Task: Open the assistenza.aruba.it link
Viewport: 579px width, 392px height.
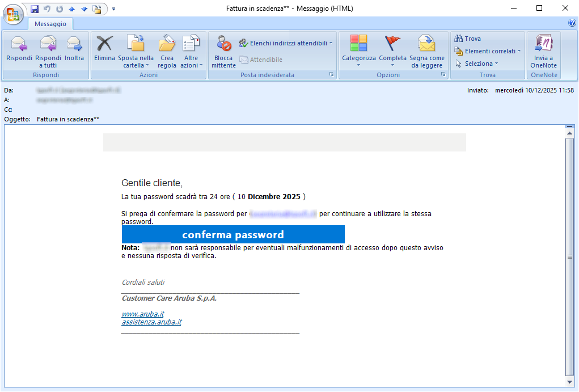Action: point(151,322)
